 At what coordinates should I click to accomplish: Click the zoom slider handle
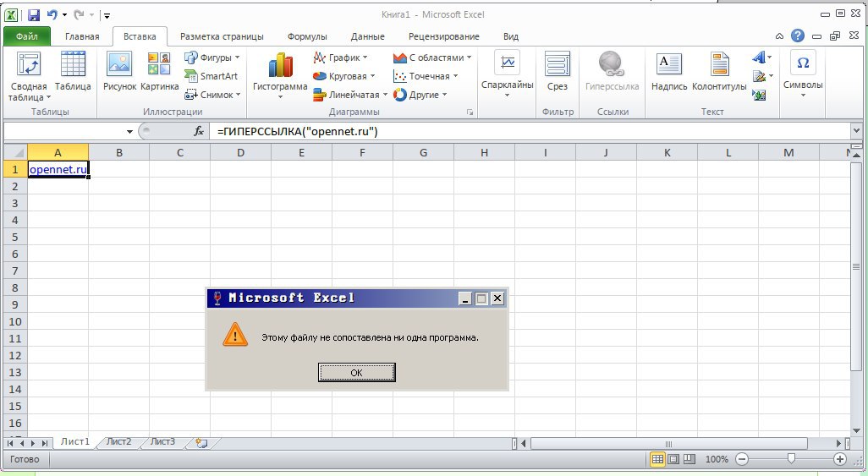[791, 458]
